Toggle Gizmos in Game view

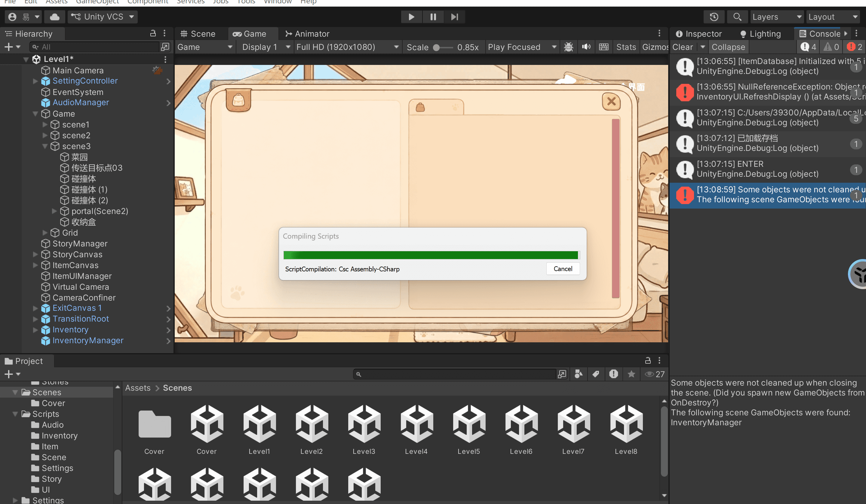tap(654, 47)
